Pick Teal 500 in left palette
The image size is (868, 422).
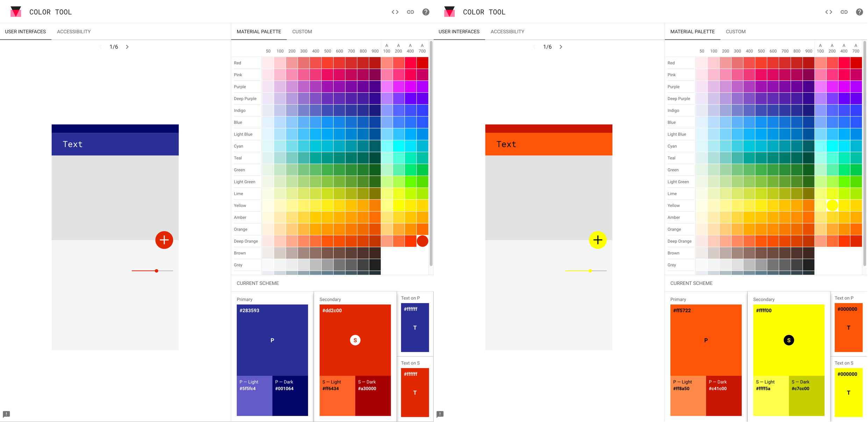click(328, 158)
